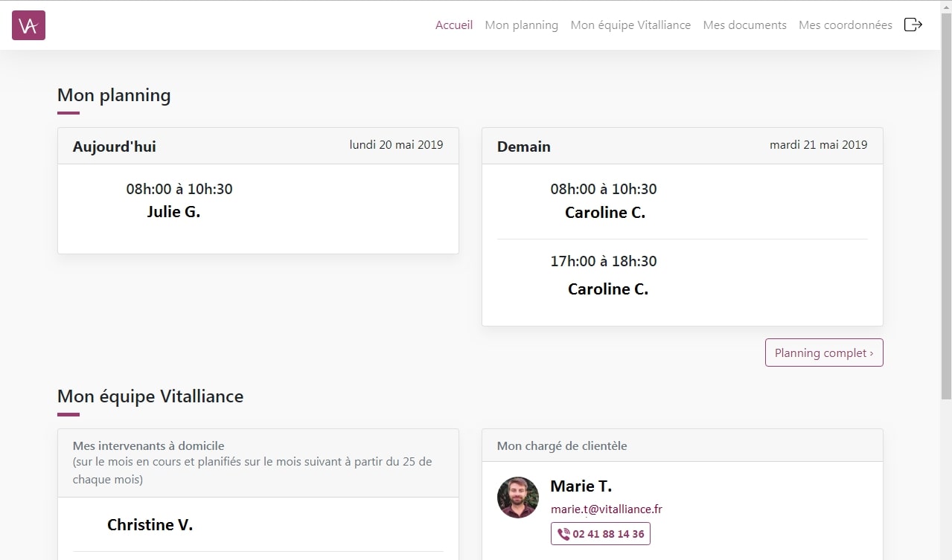Select Accueil in the navigation
Screen dimensions: 952x560
(x=453, y=25)
